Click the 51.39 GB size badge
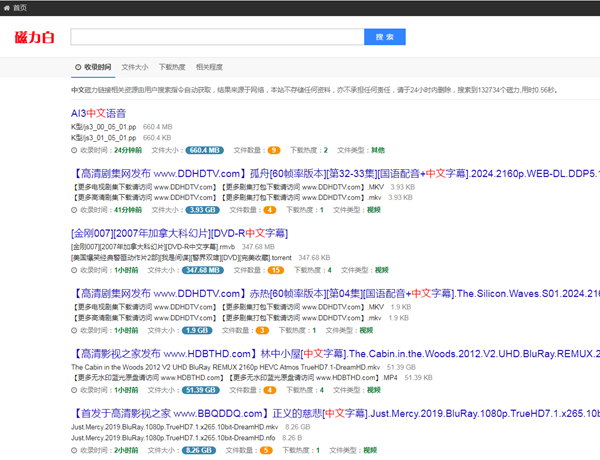The width and height of the screenshot is (600, 460). (x=201, y=390)
